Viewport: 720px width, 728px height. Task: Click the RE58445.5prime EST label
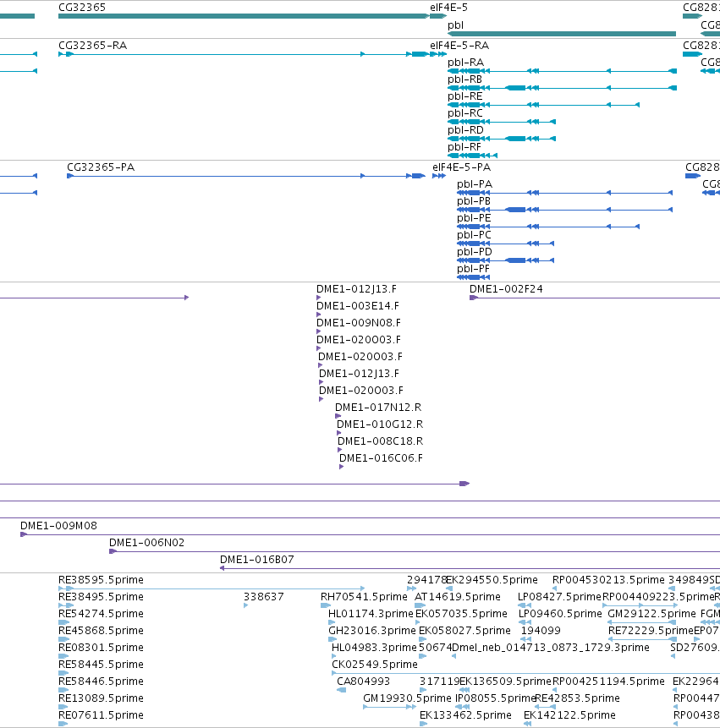point(101,665)
